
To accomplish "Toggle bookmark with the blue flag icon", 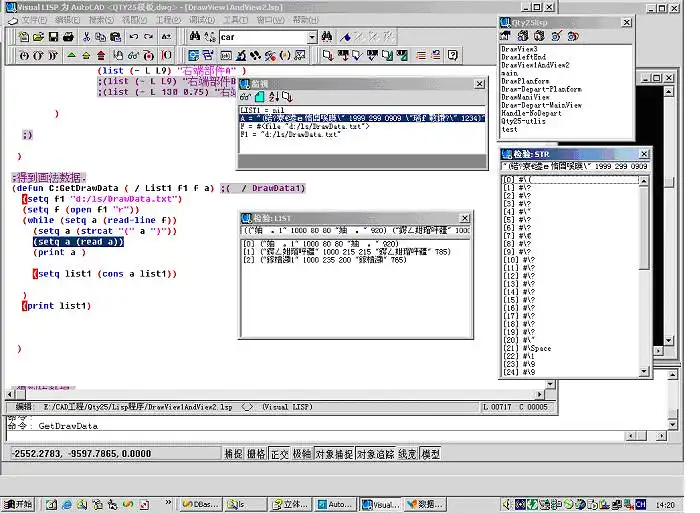I will [x=345, y=37].
